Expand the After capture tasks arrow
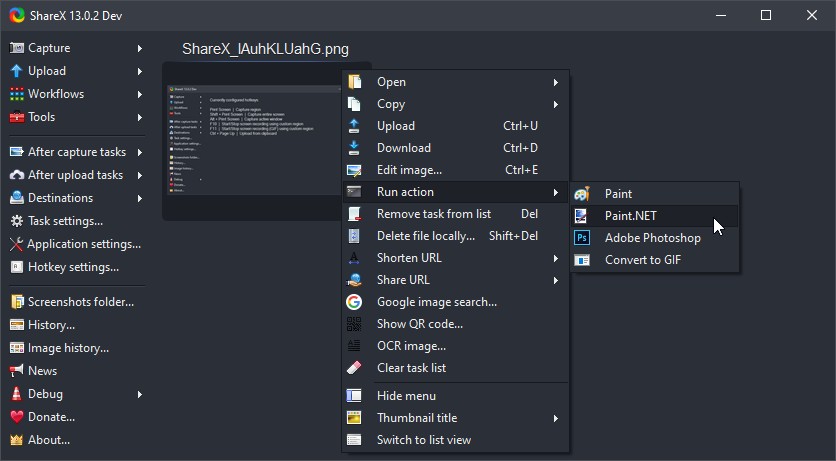Image resolution: width=836 pixels, height=461 pixels. (140, 152)
